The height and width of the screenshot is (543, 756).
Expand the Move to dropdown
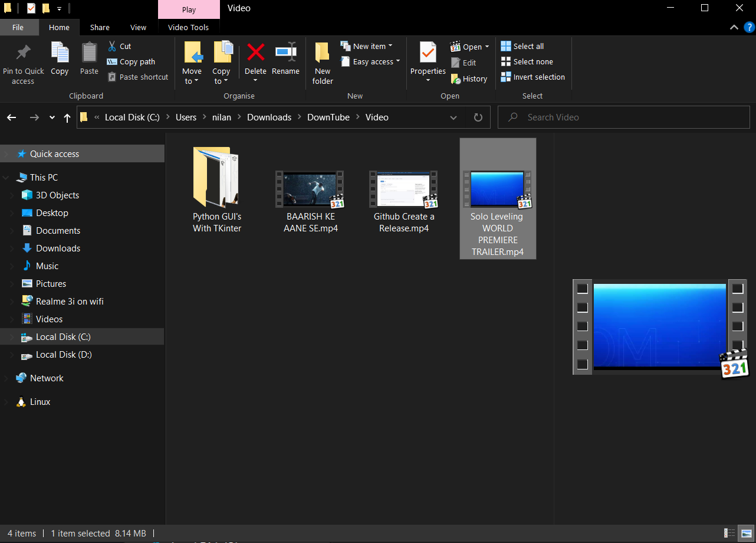click(x=192, y=61)
